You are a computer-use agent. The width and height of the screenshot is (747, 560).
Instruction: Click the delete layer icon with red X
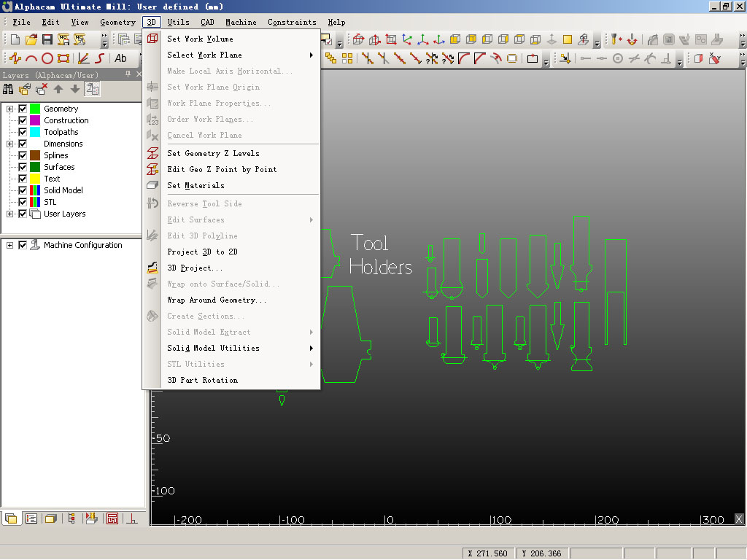pos(42,89)
